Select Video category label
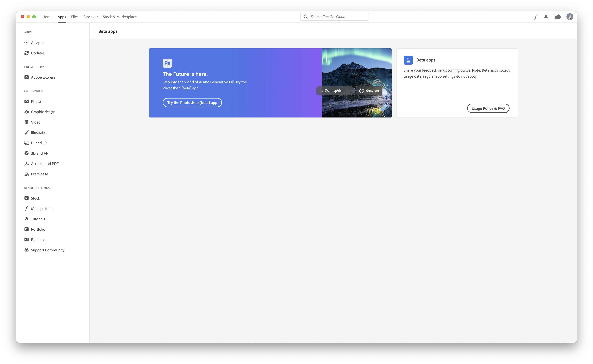Viewport: 593px width, 364px height. [x=36, y=122]
